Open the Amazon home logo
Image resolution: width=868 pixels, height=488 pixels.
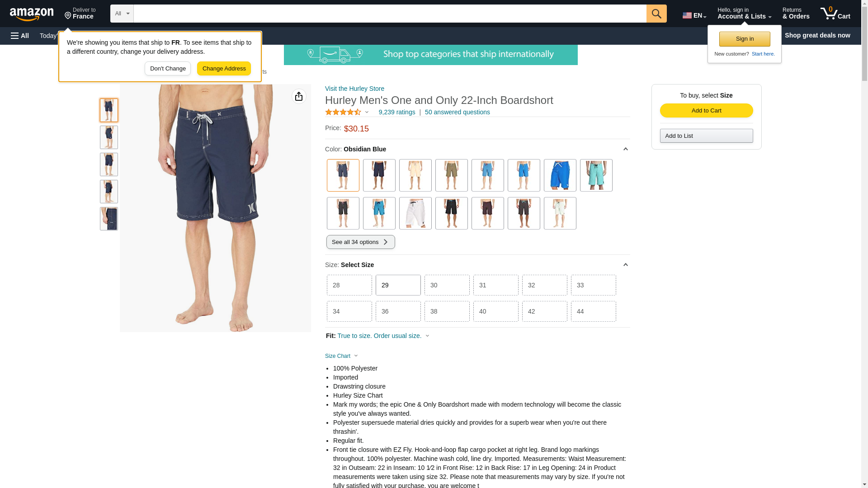32,14
